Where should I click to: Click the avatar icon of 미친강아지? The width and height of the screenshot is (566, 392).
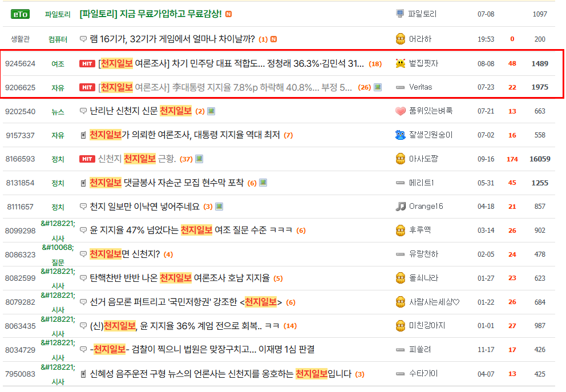tap(401, 326)
